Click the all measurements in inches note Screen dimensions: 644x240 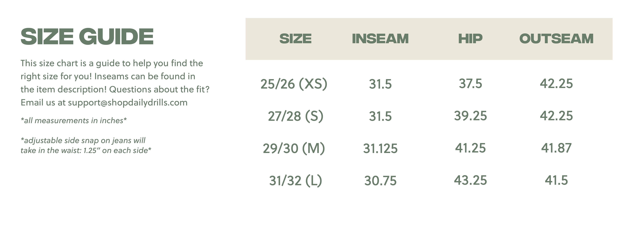(73, 121)
